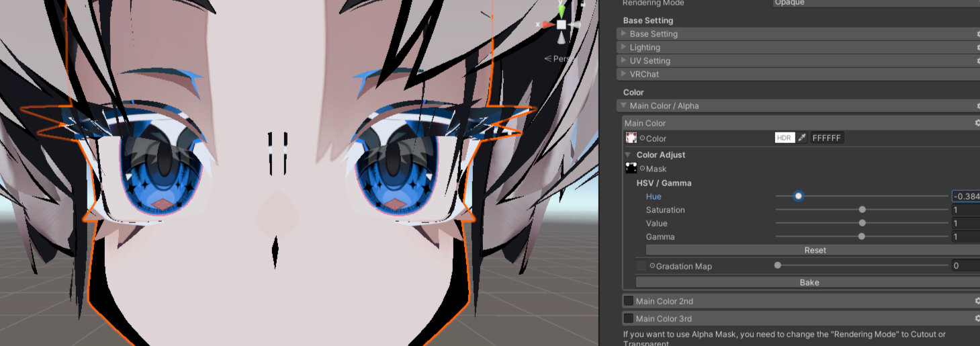
Task: Open texture picker circle next to Mask
Action: [x=642, y=169]
